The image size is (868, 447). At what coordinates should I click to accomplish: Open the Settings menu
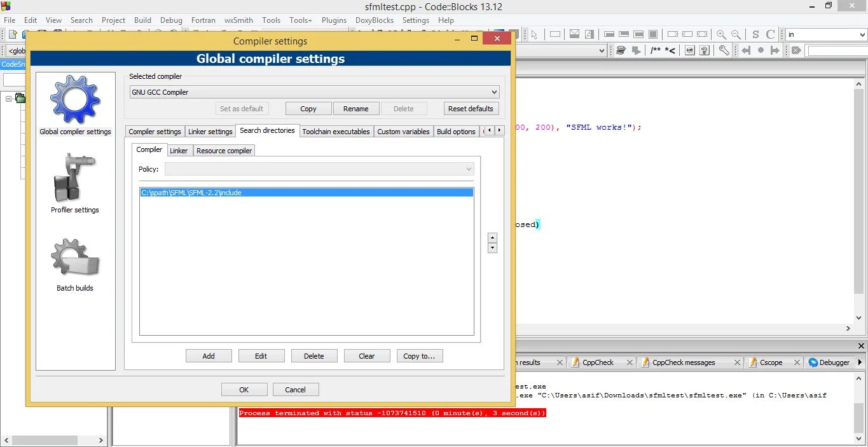click(416, 20)
